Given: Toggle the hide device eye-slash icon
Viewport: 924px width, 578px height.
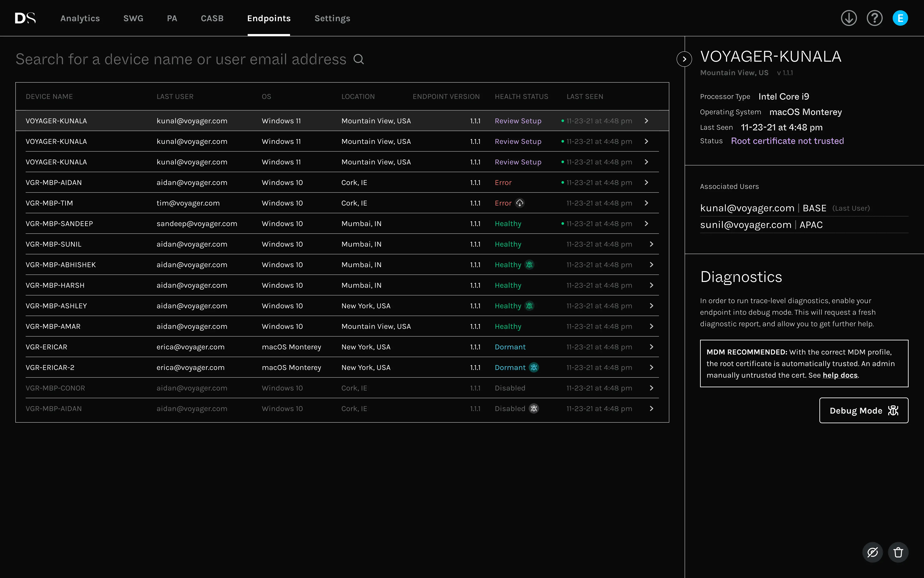Looking at the screenshot, I should (x=872, y=552).
